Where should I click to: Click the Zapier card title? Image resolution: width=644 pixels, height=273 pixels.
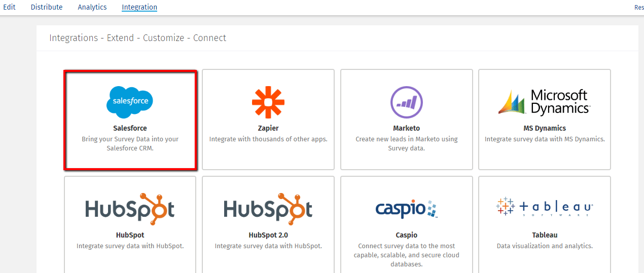[x=268, y=128]
